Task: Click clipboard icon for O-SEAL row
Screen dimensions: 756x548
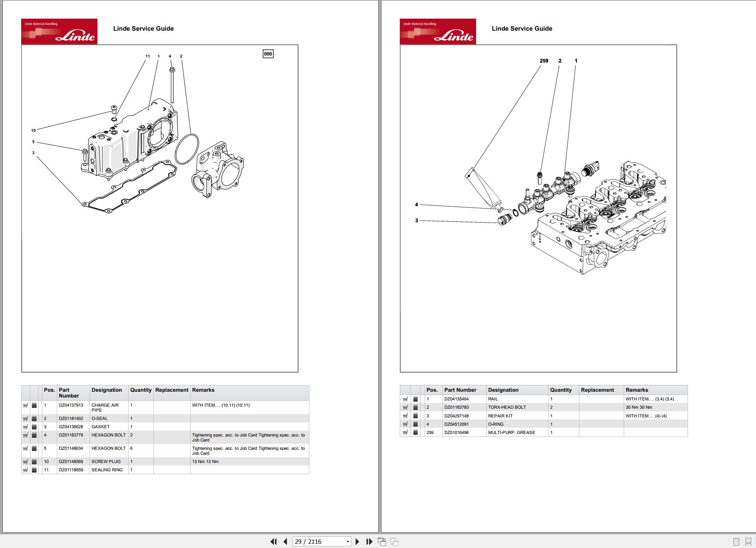Action: click(x=34, y=419)
